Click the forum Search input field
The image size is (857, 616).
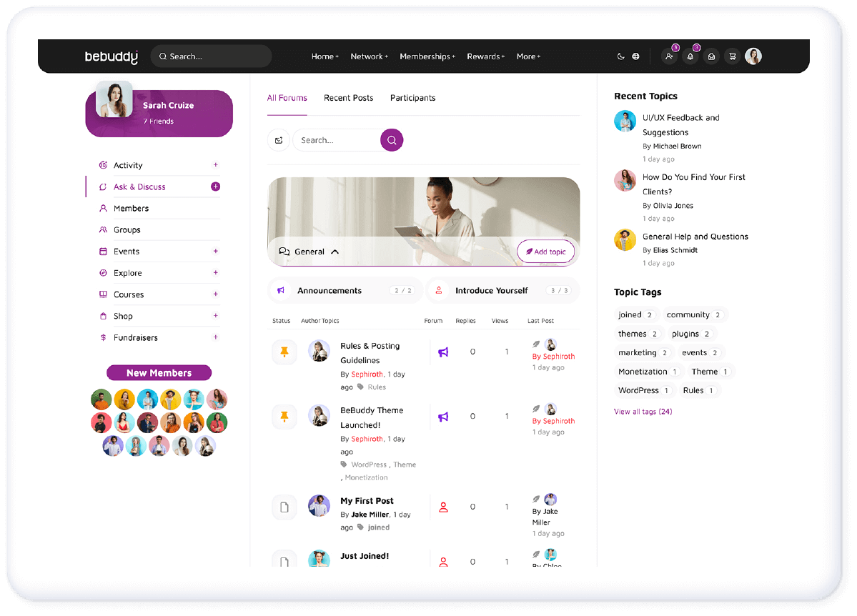[336, 140]
